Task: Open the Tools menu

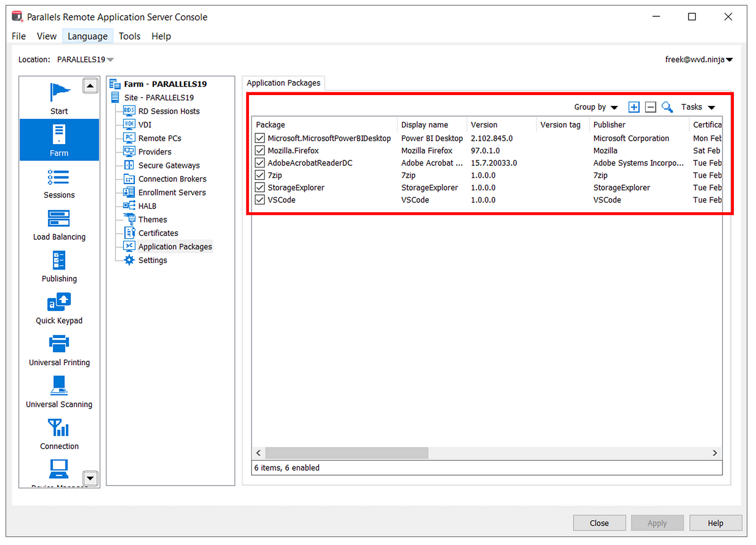Action: coord(130,36)
